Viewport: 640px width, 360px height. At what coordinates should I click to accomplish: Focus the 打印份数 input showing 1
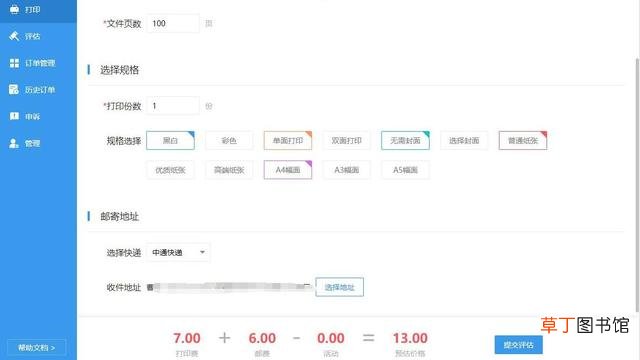tap(173, 106)
